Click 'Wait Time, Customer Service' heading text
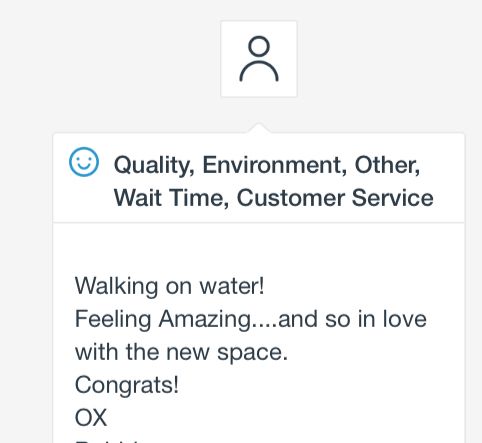This screenshot has height=443, width=482. [x=273, y=198]
